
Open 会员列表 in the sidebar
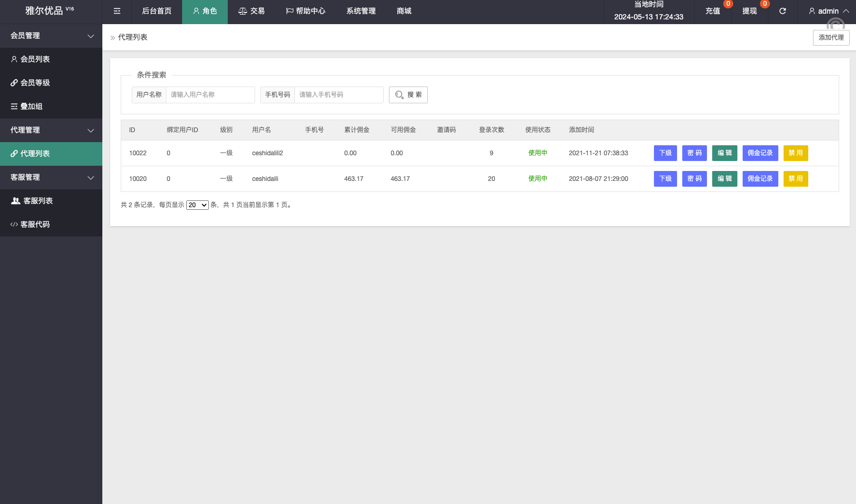(x=35, y=59)
